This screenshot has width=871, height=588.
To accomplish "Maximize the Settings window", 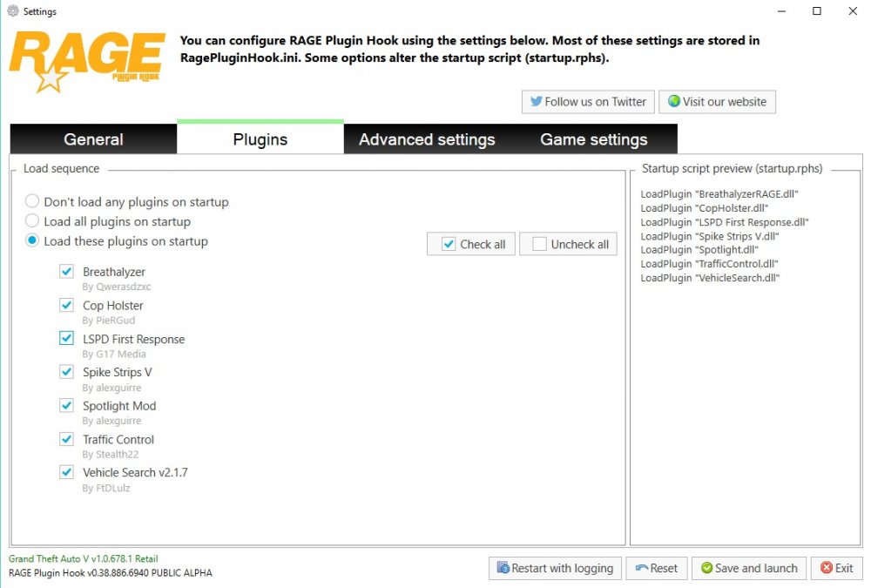I will point(817,11).
